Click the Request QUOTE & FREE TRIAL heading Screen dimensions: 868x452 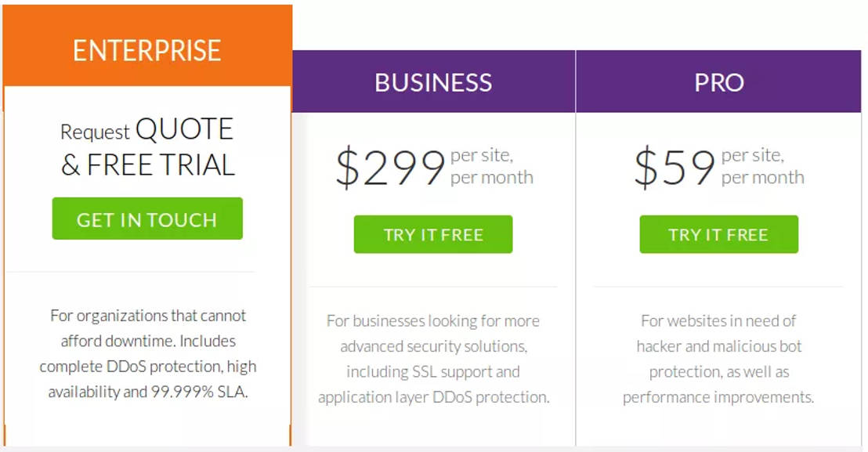tap(147, 146)
